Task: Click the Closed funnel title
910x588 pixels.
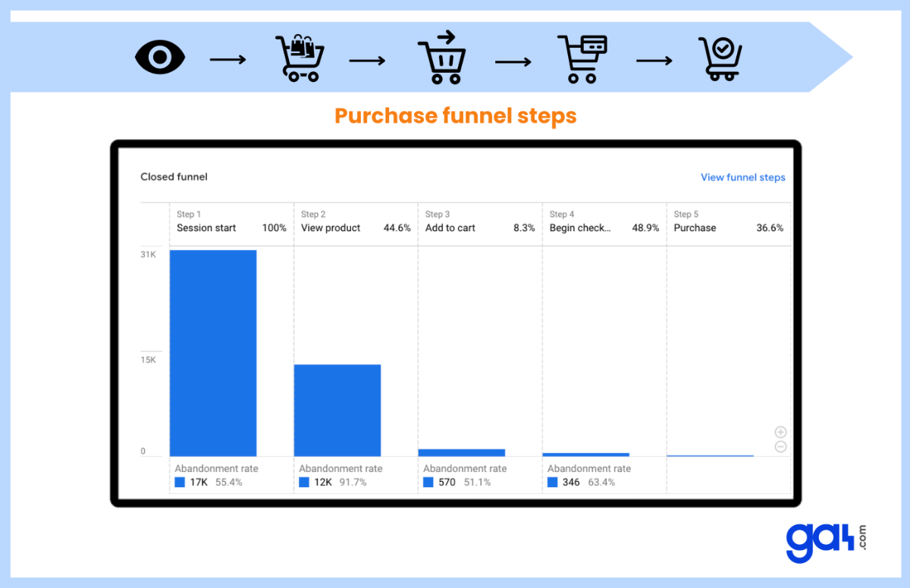Action: coord(174,177)
